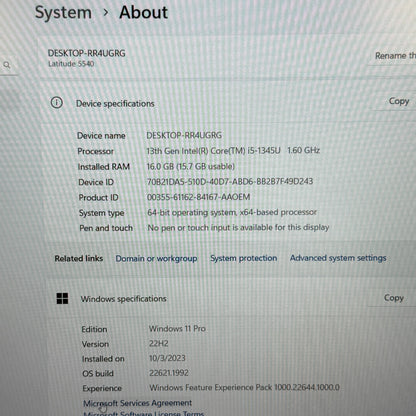Image resolution: width=416 pixels, height=416 pixels.
Task: Open the Microsoft Software License Terms link
Action: pos(144,413)
